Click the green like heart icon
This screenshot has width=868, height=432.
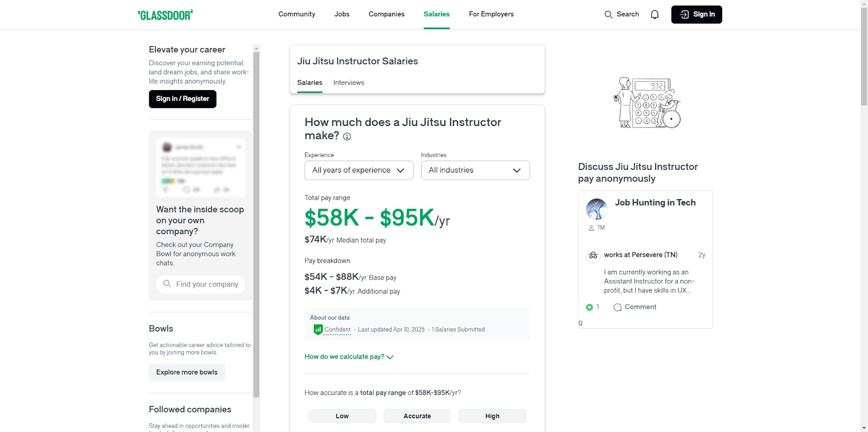tap(590, 307)
